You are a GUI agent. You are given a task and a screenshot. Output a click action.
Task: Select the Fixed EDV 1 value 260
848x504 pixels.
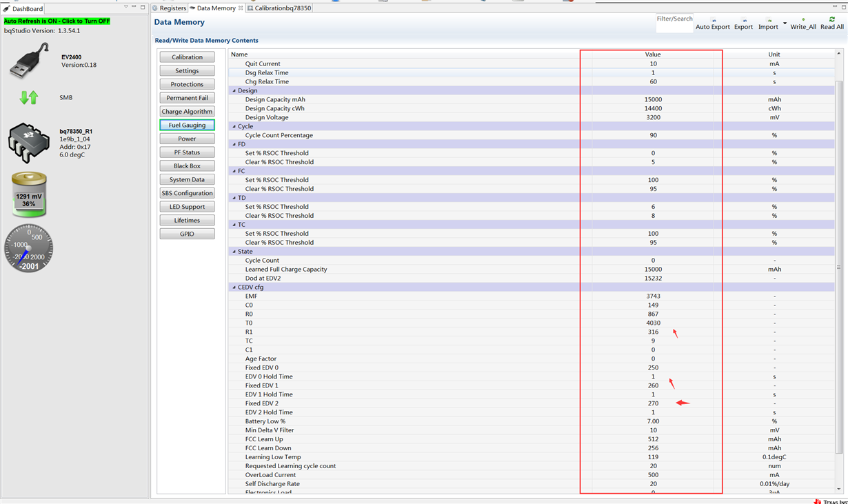tap(653, 386)
